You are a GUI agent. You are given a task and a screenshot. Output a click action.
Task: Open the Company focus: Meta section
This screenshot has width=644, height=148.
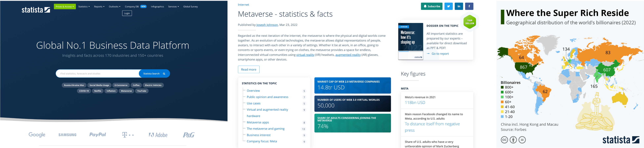pyautogui.click(x=262, y=141)
